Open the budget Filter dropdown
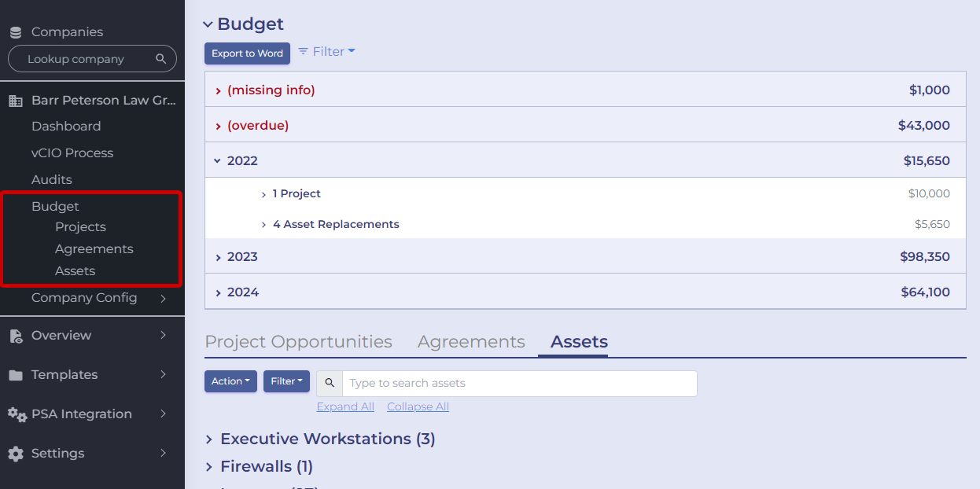Image resolution: width=980 pixels, height=489 pixels. pyautogui.click(x=326, y=52)
